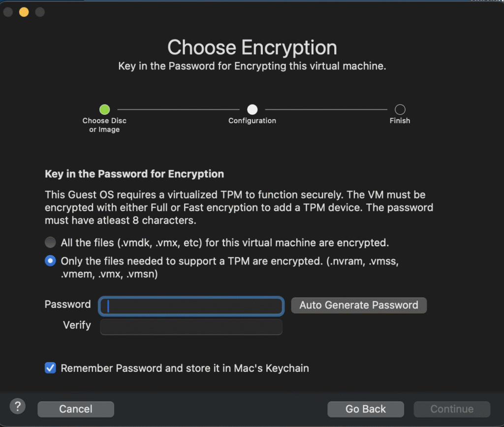This screenshot has height=427, width=504.
Task: Click inside the Password input field
Action: [x=191, y=306]
